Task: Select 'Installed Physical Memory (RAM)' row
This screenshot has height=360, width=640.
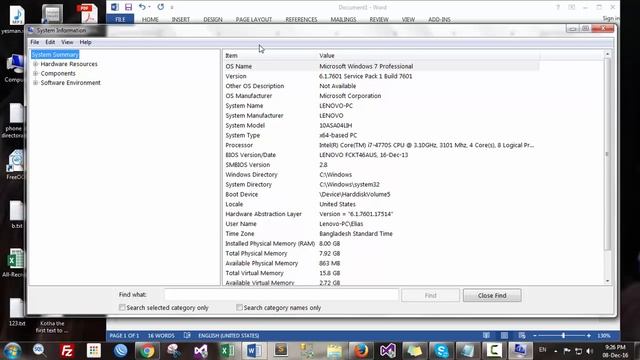Action: (381, 243)
